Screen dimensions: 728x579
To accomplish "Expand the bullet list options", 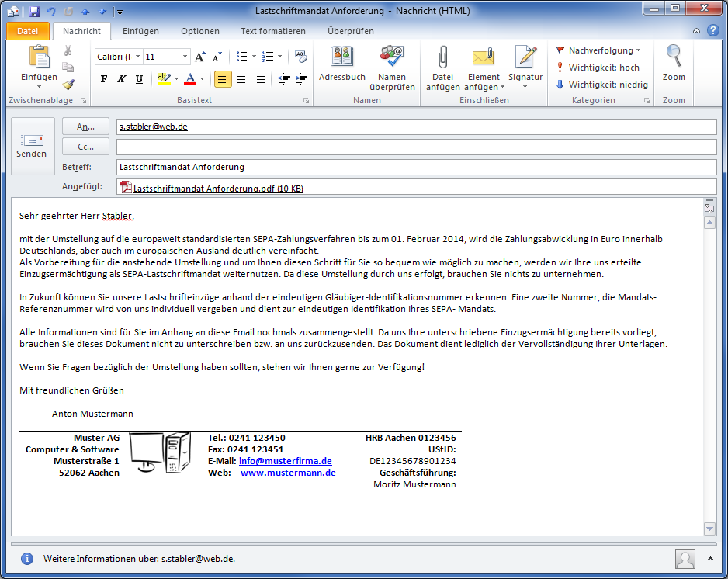I will (254, 57).
